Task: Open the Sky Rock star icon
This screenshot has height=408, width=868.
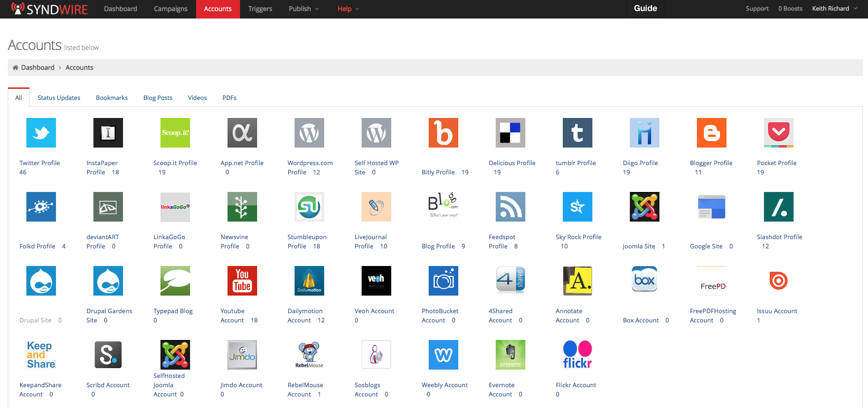Action: (578, 207)
